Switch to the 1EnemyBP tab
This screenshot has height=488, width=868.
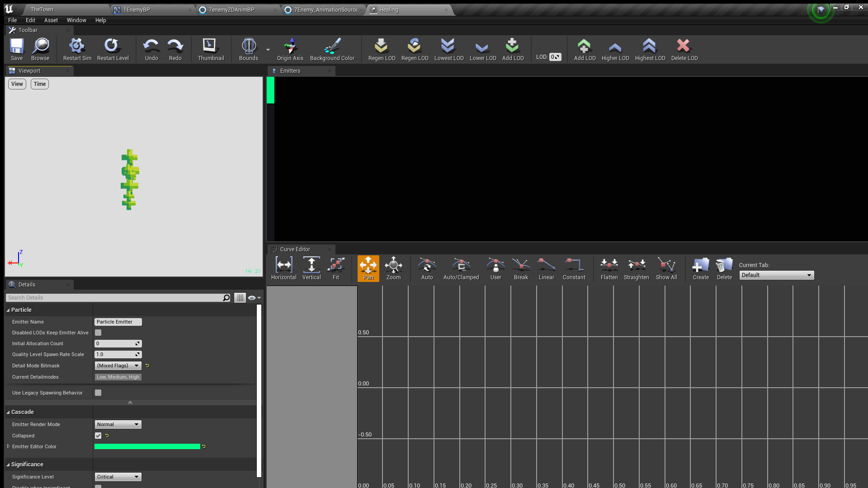tap(136, 9)
